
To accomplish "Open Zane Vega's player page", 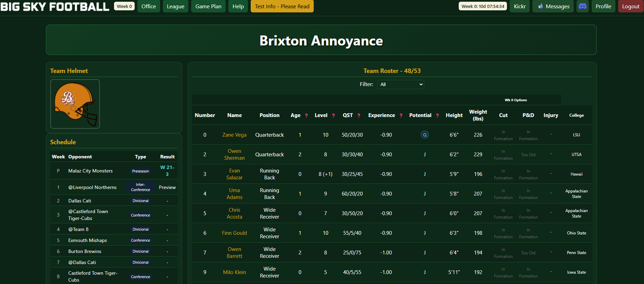I will pos(234,135).
